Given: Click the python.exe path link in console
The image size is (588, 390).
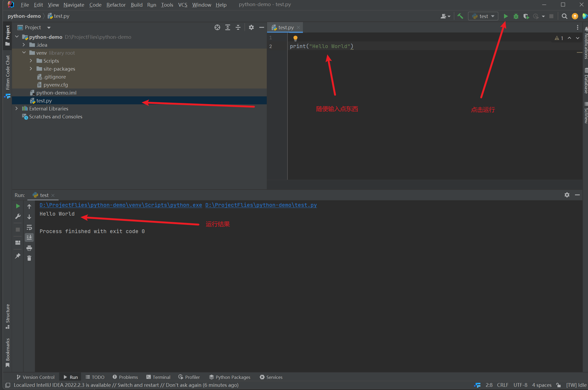Looking at the screenshot, I should pyautogui.click(x=121, y=205).
